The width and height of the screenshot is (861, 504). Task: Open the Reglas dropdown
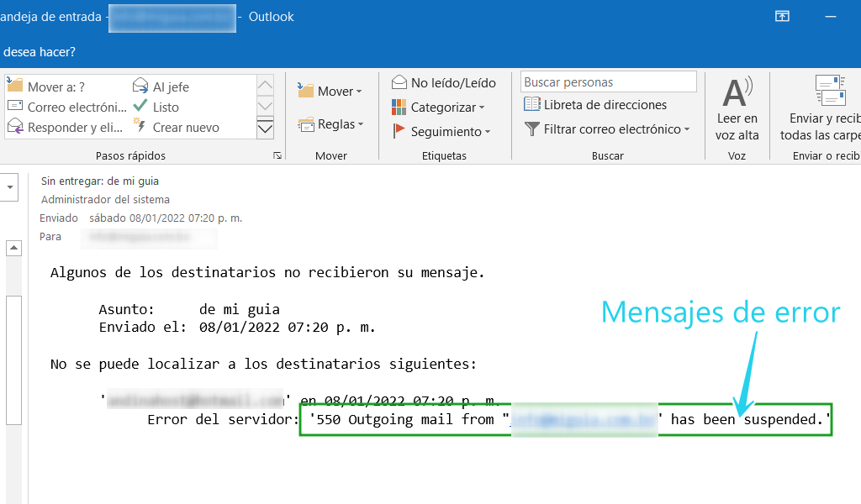[x=330, y=124]
